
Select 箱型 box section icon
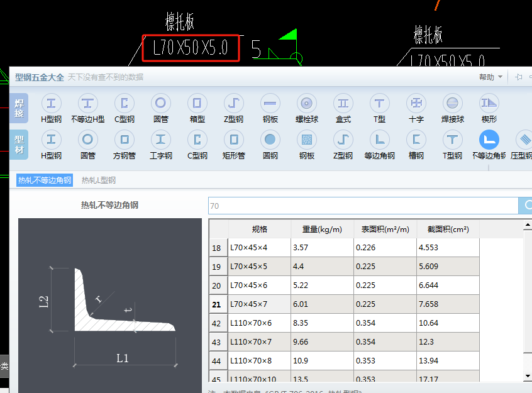pos(197,103)
